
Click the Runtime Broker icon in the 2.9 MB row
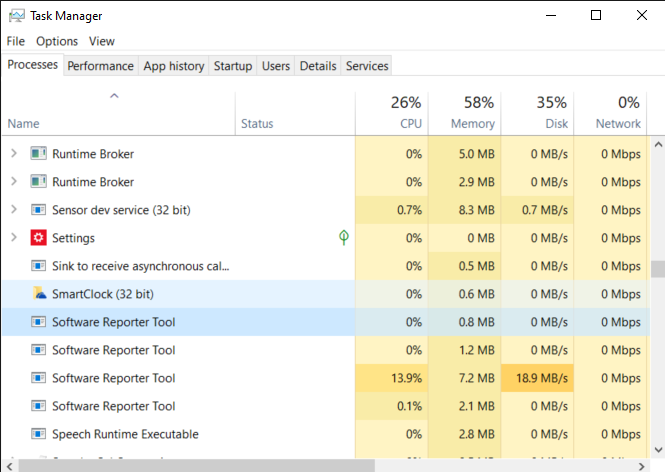(38, 182)
